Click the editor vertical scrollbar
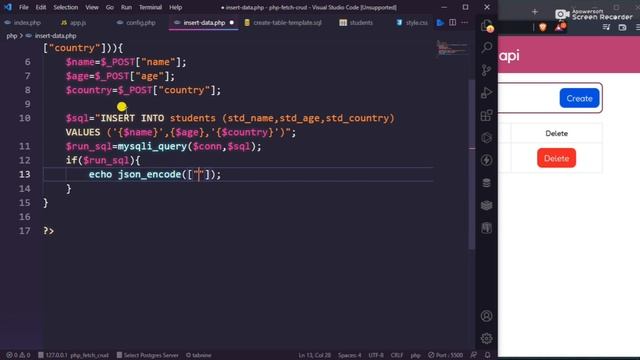 tap(471, 163)
